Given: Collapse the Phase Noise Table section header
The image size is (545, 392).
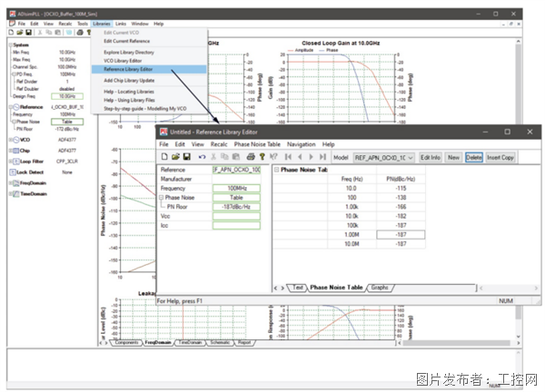Looking at the screenshot, I should pos(277,170).
